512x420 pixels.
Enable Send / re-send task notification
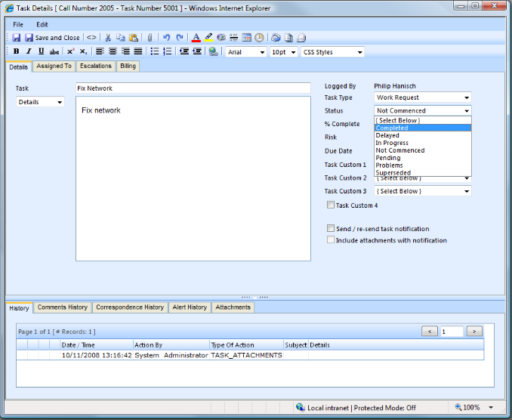pos(331,228)
